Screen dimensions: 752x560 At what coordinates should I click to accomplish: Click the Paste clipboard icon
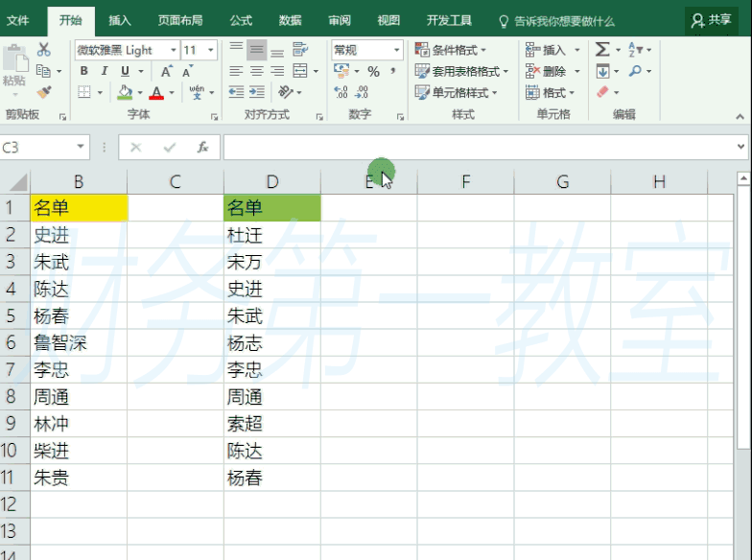click(15, 58)
